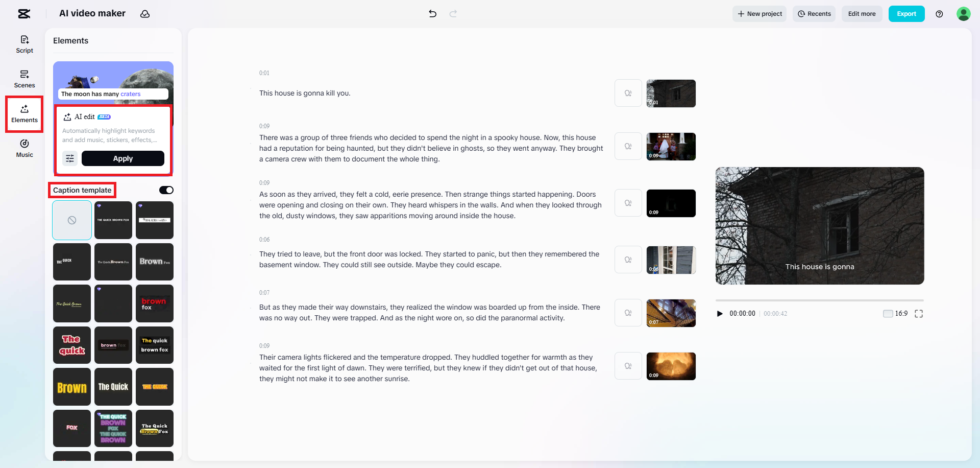
Task: Add voiceover to the first script segment
Action: point(628,93)
